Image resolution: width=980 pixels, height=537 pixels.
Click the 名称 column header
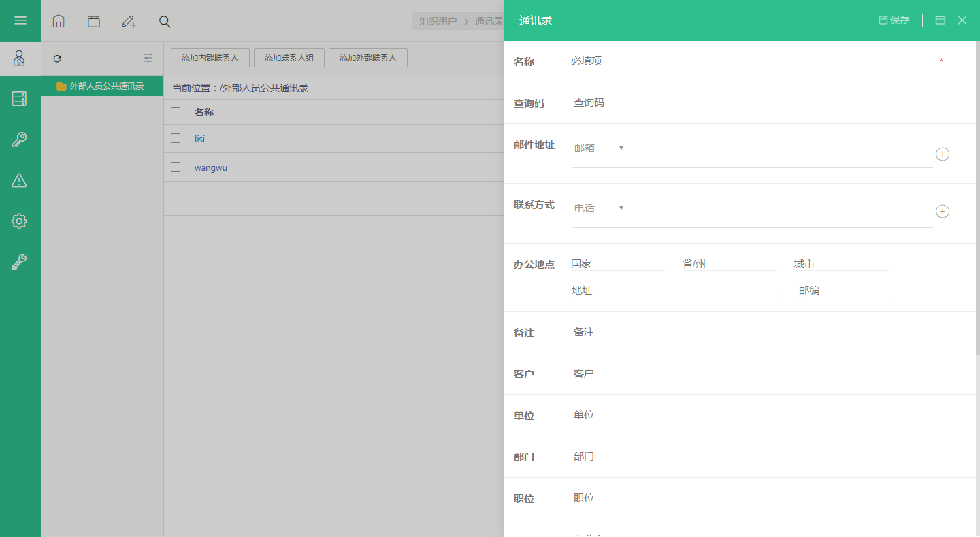[x=204, y=112]
